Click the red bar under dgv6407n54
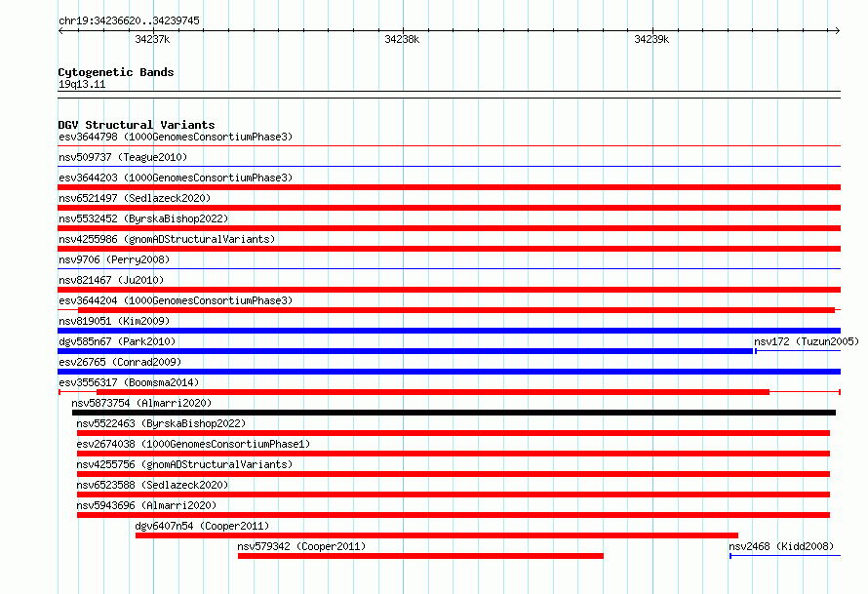The width and height of the screenshot is (868, 594). (x=437, y=535)
